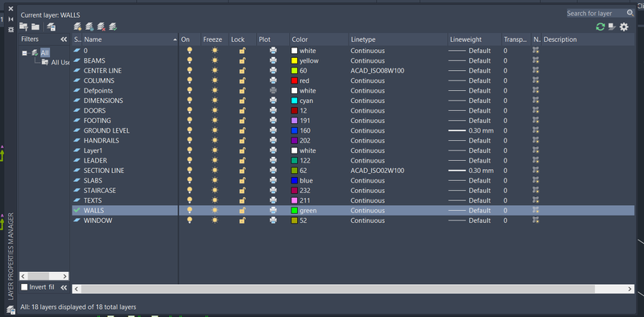Turn off the WALLS layer light bulb
The height and width of the screenshot is (317, 644).
[189, 210]
